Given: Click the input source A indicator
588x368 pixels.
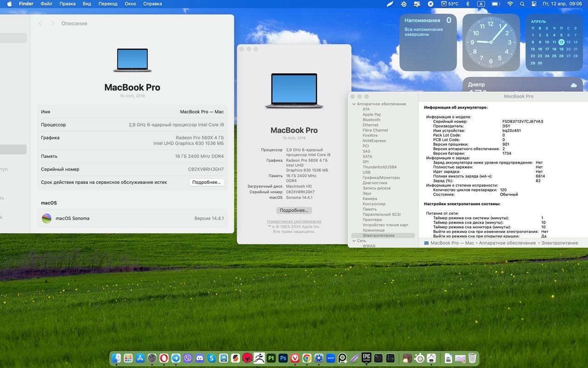Looking at the screenshot, I should (481, 4).
